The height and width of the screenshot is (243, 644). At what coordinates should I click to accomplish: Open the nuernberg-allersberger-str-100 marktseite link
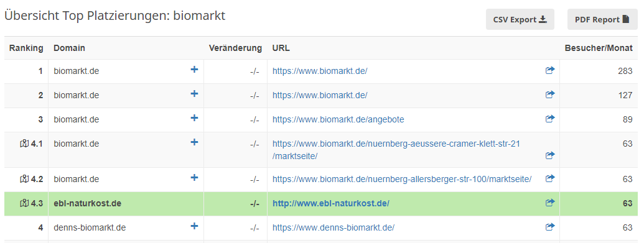402,179
